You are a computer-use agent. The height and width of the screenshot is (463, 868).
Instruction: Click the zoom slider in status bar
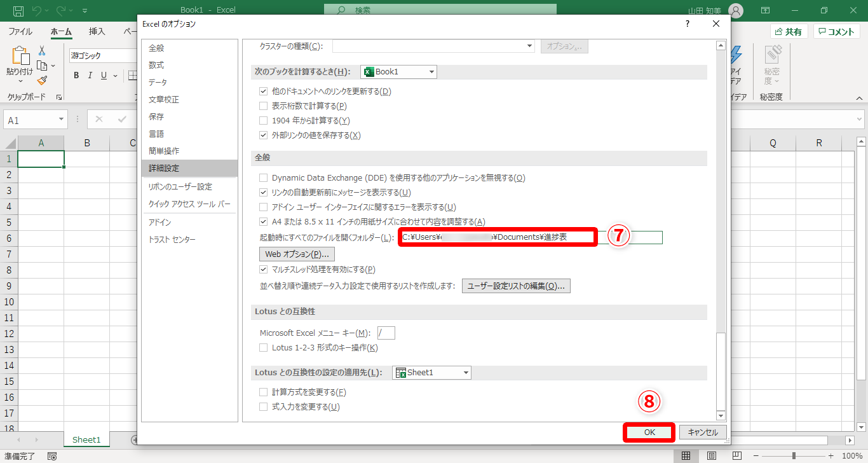794,456
